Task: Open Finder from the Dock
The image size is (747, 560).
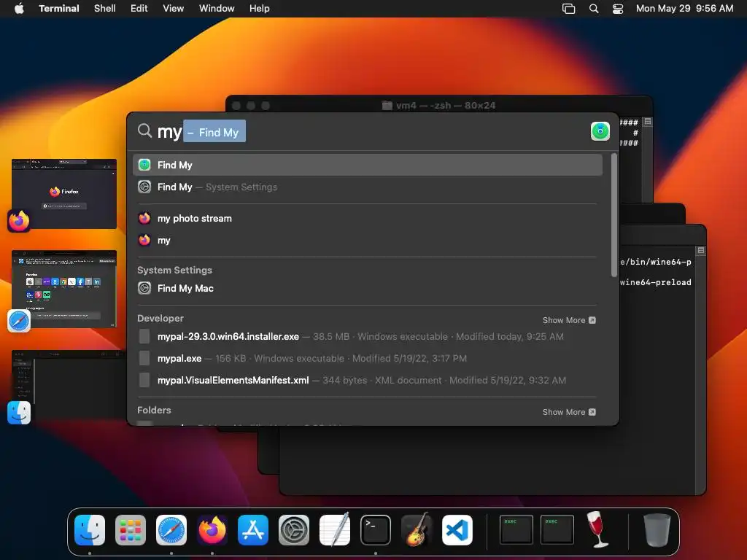Action: (x=90, y=530)
